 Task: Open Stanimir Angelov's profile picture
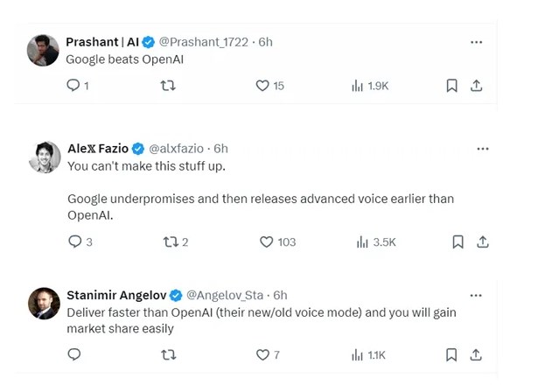click(44, 303)
